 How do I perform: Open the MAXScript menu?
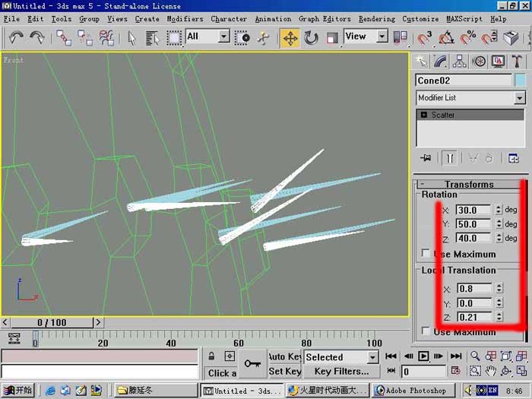(x=464, y=19)
